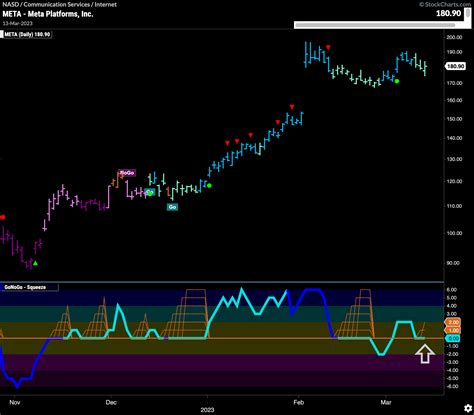Click the NASD / Communication Services / Internet breadcrumb
Image resolution: width=474 pixels, height=415 pixels.
click(60, 4)
